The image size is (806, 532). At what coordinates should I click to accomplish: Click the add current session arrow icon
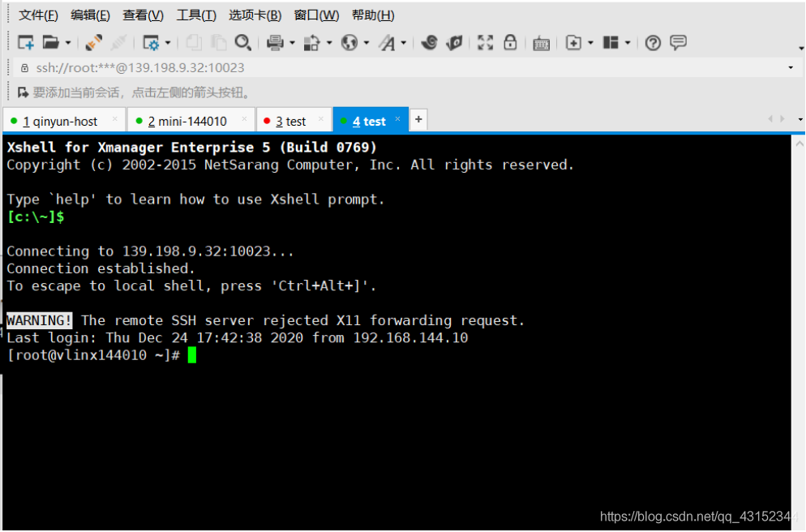24,92
